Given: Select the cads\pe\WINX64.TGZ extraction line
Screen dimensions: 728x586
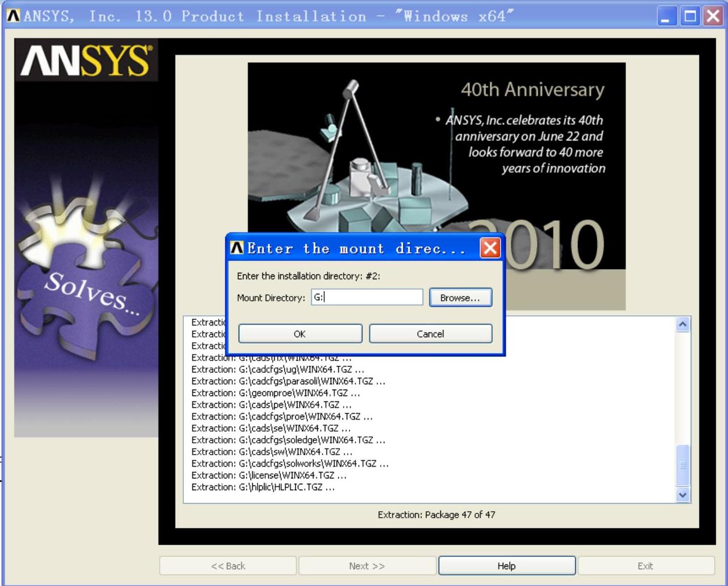Looking at the screenshot, I should [272, 404].
